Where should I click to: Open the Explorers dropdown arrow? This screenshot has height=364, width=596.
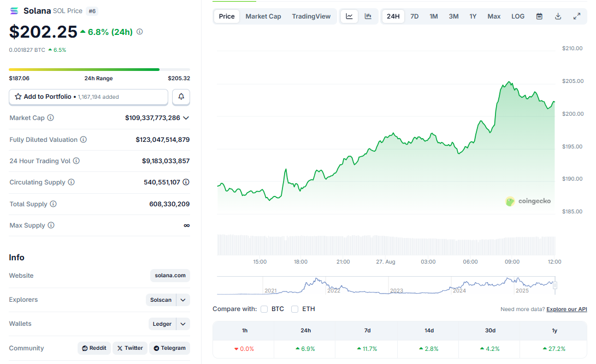point(183,300)
